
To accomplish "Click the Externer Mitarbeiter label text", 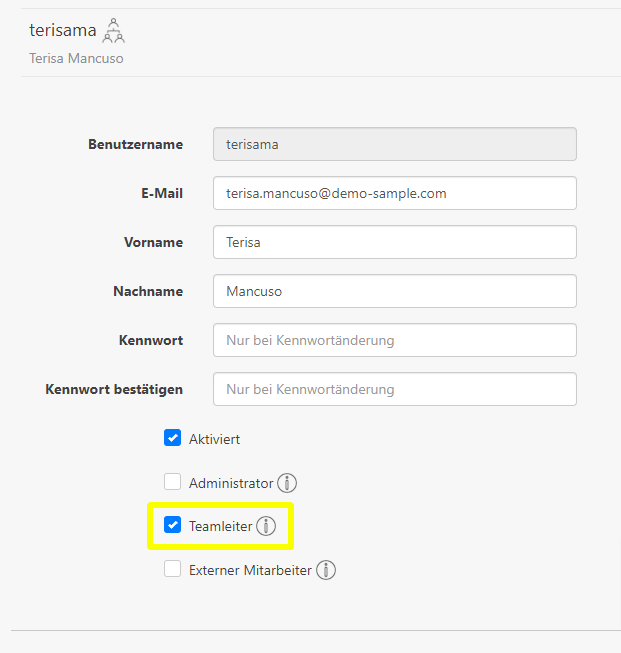I will (250, 570).
